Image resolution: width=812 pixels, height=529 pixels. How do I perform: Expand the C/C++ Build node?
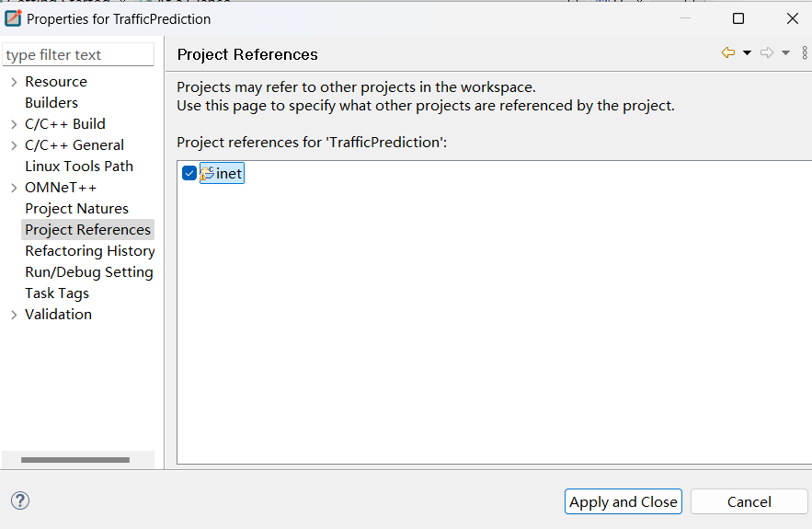14,124
